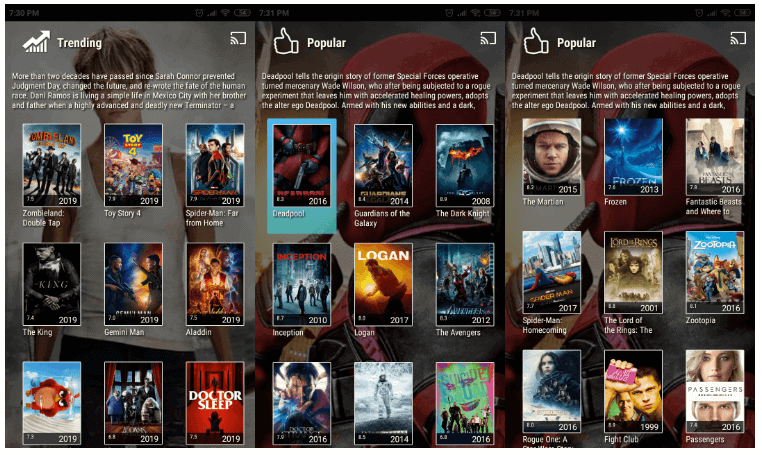The width and height of the screenshot is (762, 455).
Task: Tap the Wi-Fi icon in the 7:30 PM status bar
Action: [225, 13]
